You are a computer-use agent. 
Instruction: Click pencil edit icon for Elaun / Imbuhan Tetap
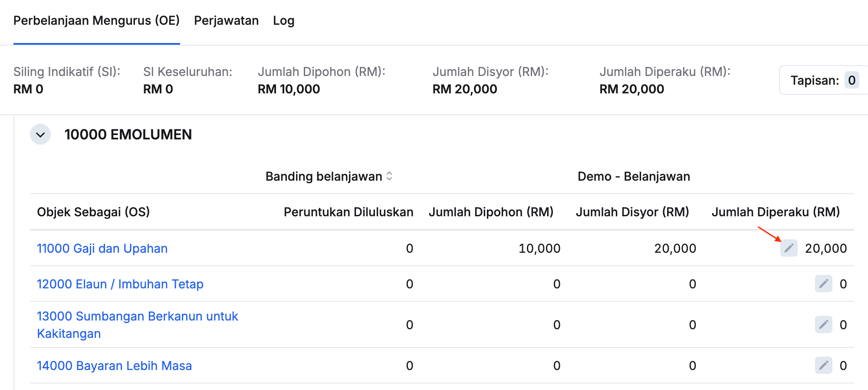[823, 284]
